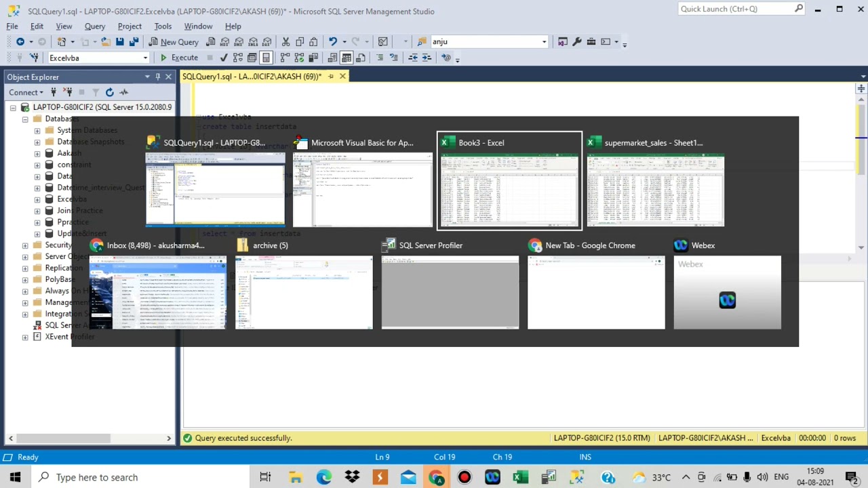The image size is (868, 488).
Task: Open the Tools menu
Action: (163, 26)
